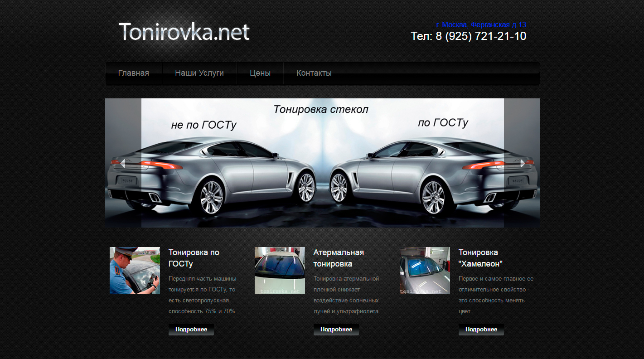The image size is (644, 359).
Task: Open the Тонировка по ГОСТу heading
Action: (x=194, y=258)
